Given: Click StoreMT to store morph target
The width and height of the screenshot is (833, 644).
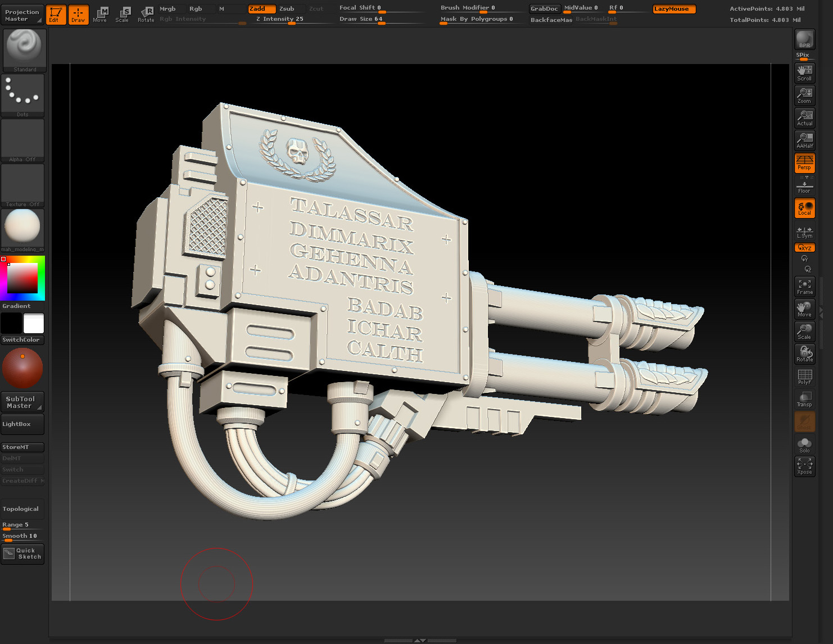Looking at the screenshot, I should (x=22, y=447).
